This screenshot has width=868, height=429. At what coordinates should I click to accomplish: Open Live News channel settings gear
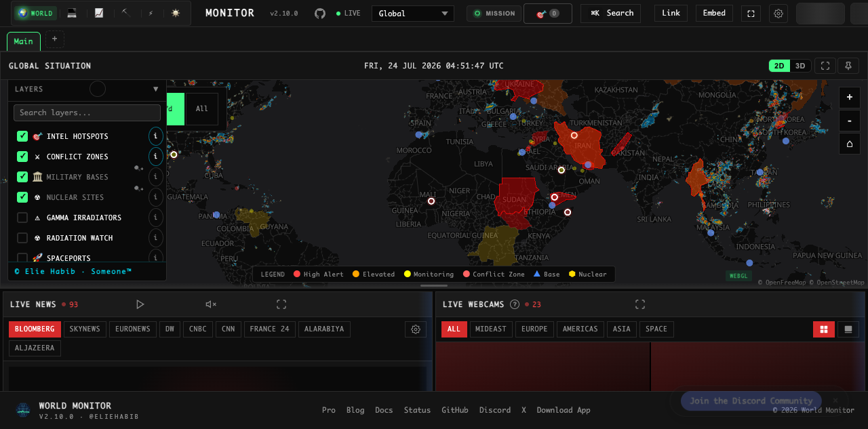(416, 329)
